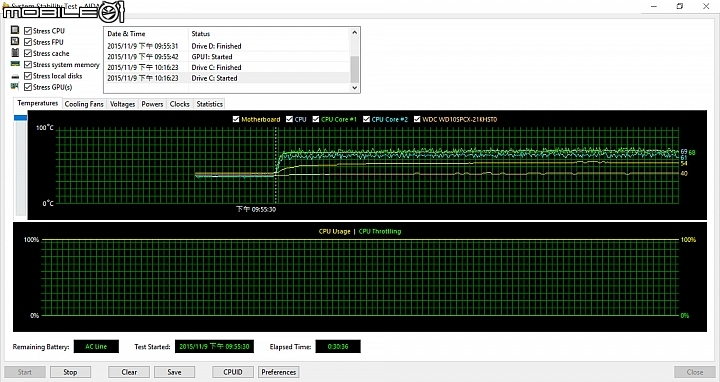This screenshot has height=382, width=720.
Task: Click the Elapsed Time value 0:30:36
Action: [x=338, y=347]
